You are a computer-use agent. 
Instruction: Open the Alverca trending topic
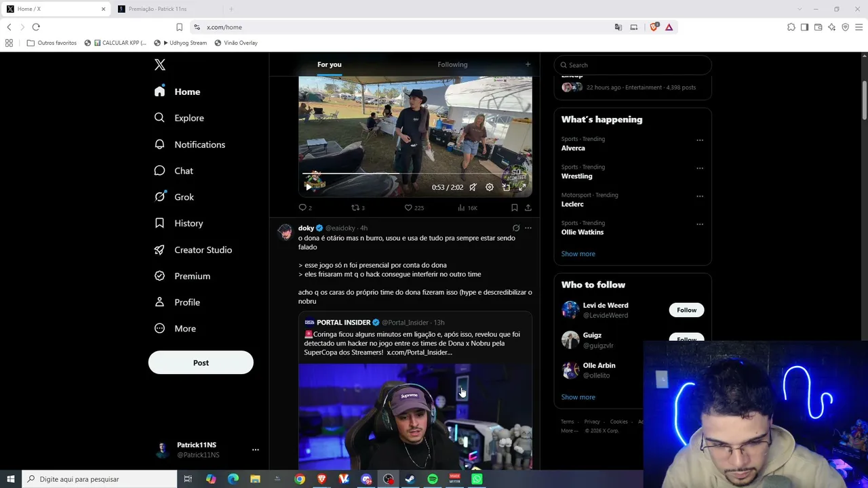(573, 148)
